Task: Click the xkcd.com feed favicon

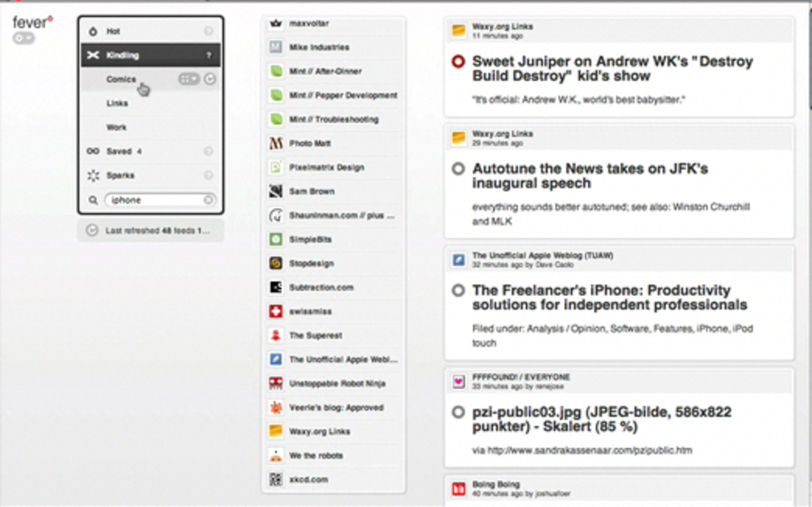Action: pyautogui.click(x=275, y=480)
